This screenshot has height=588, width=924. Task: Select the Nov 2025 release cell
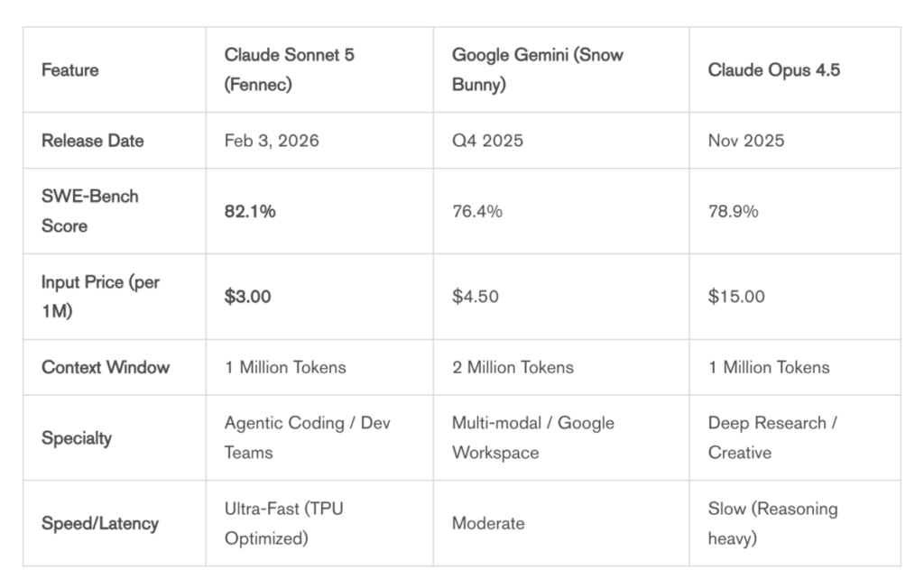(x=746, y=141)
